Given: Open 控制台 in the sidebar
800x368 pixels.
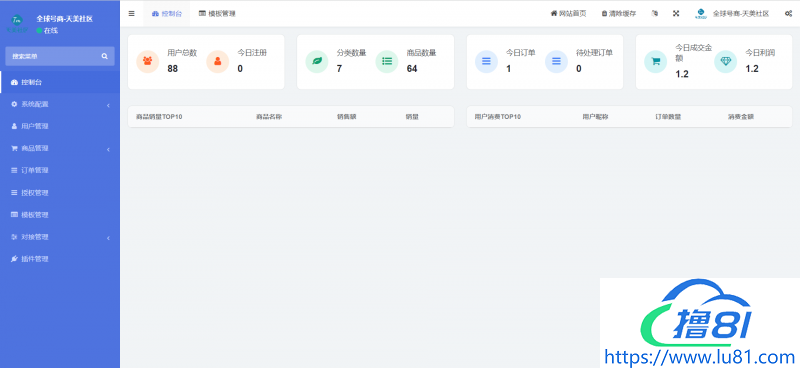Looking at the screenshot, I should 60,82.
